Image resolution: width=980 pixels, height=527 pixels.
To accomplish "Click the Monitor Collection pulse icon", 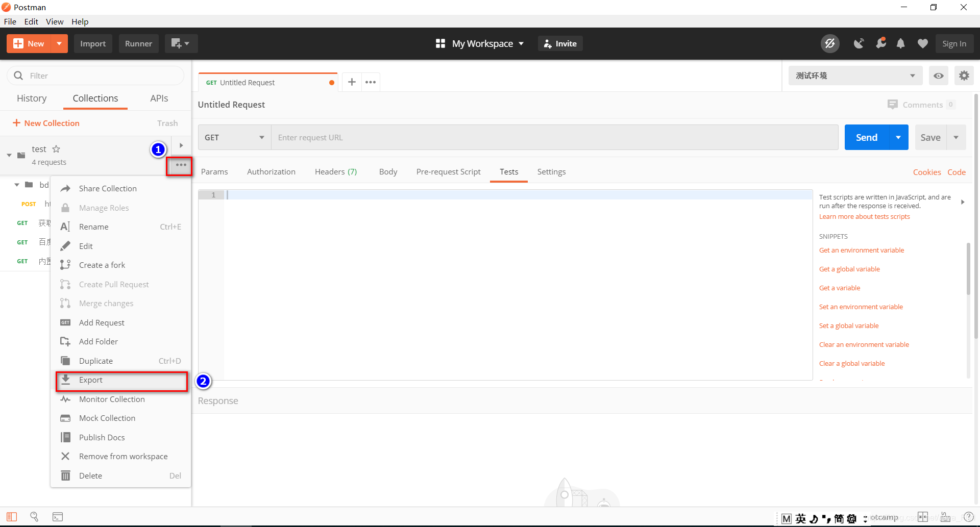I will (65, 399).
